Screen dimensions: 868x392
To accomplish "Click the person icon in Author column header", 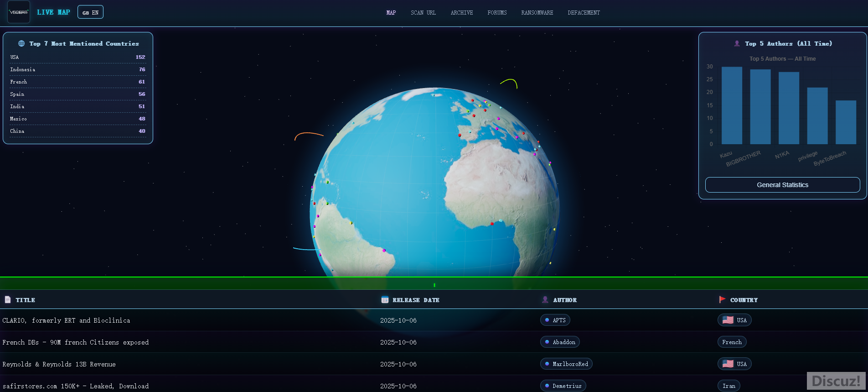I will [x=545, y=300].
